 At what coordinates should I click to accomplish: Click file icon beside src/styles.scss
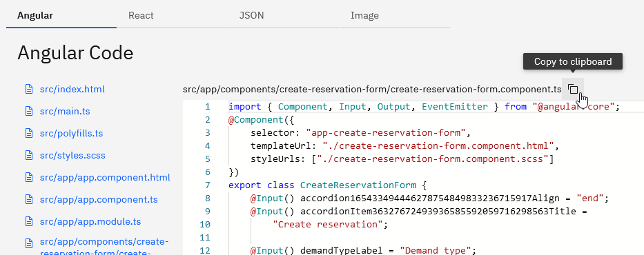(x=29, y=155)
